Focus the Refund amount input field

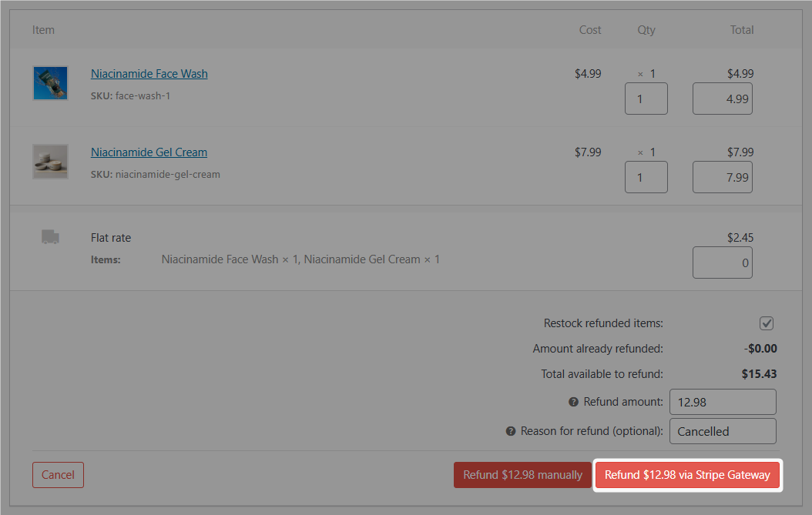point(722,402)
